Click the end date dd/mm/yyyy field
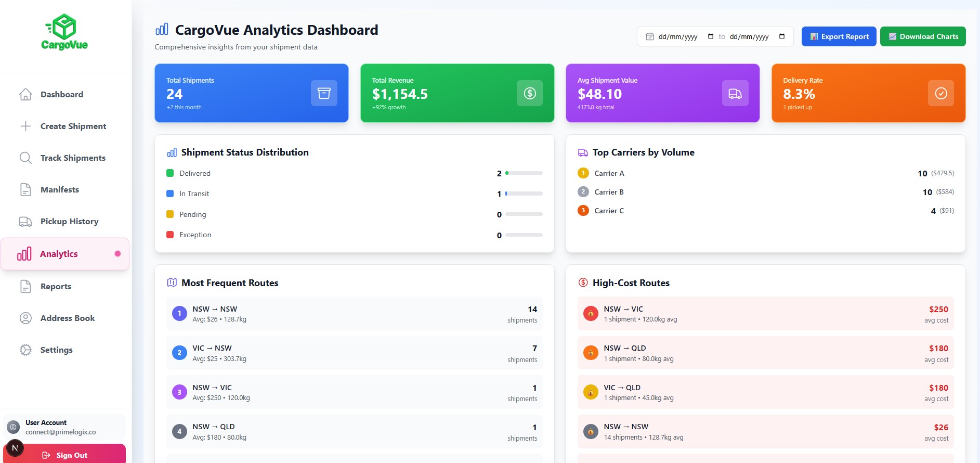This screenshot has height=463, width=980. coord(750,36)
